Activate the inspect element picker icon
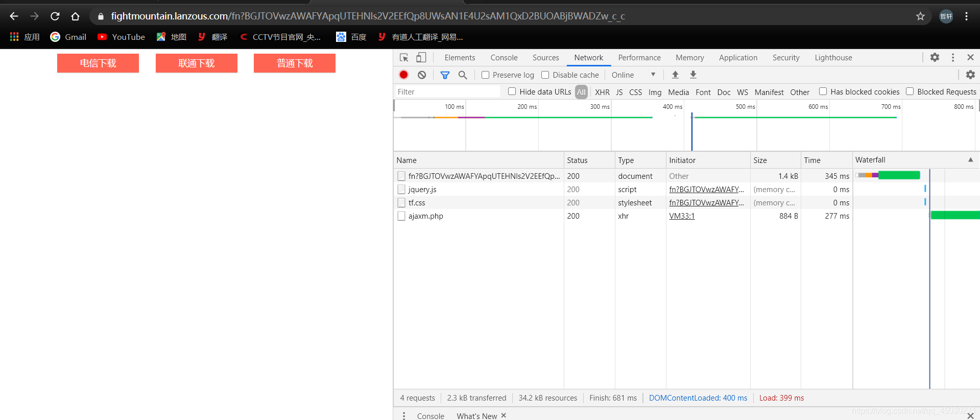The image size is (980, 420). (x=404, y=58)
